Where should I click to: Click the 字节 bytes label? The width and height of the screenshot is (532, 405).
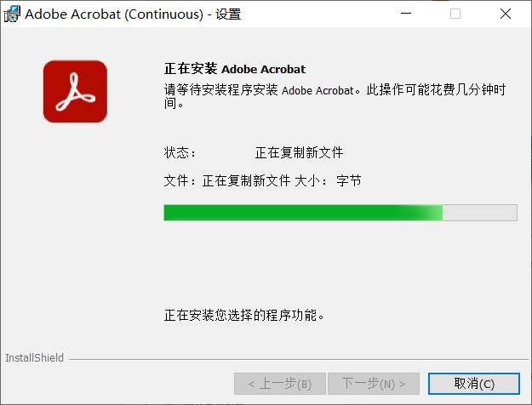coord(349,180)
